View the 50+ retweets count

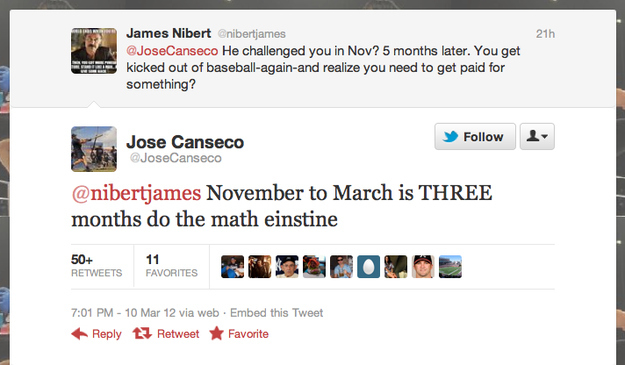click(x=96, y=266)
